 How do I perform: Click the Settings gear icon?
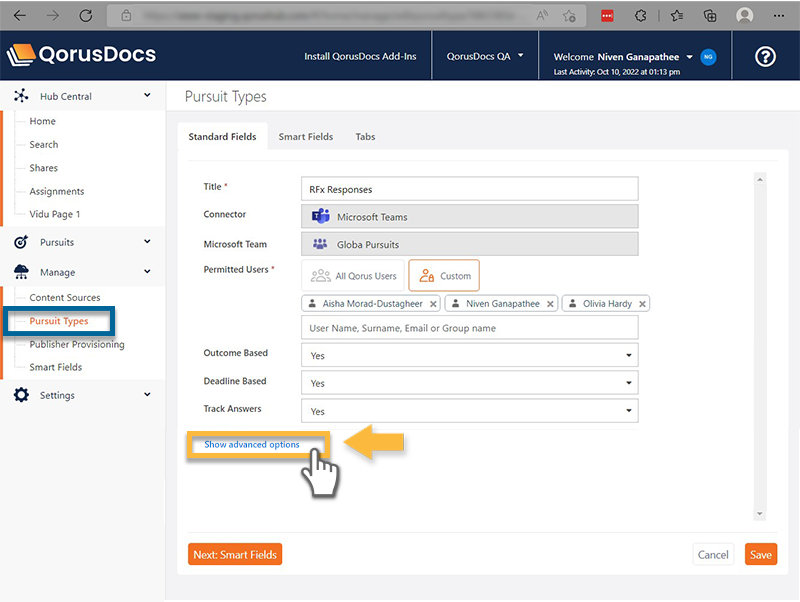21,395
